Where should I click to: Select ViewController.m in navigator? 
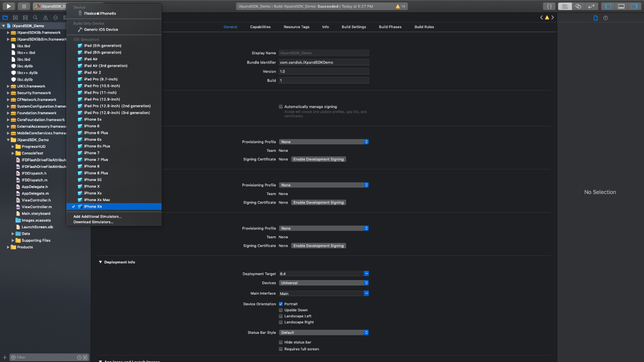(37, 207)
